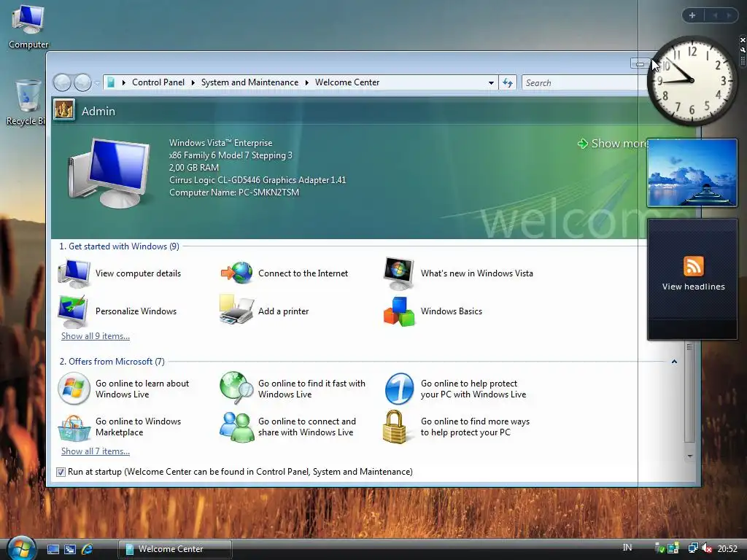Uncheck Run at startup checkbox

coord(61,472)
